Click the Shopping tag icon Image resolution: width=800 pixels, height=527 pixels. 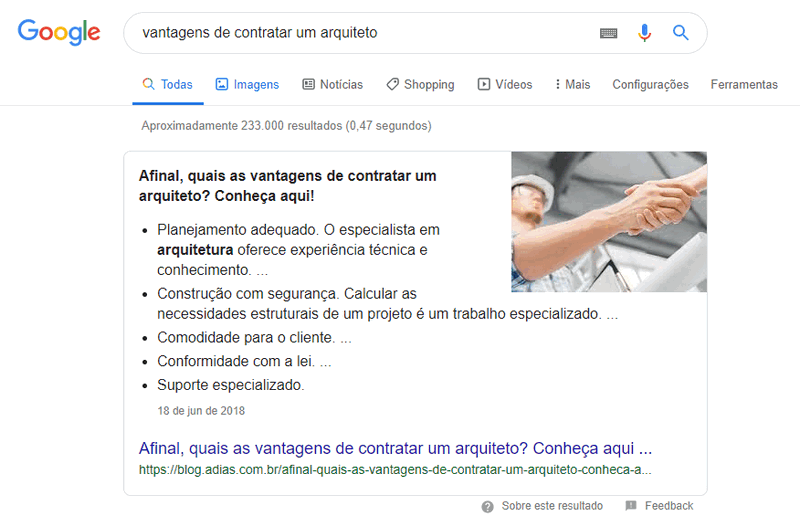(x=392, y=84)
